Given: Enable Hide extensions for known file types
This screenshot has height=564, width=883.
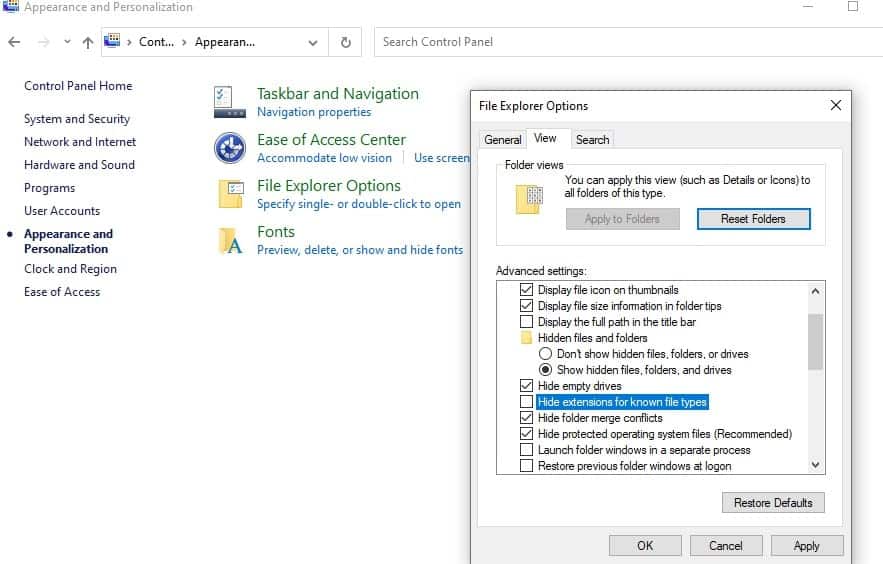Looking at the screenshot, I should pyautogui.click(x=526, y=402).
